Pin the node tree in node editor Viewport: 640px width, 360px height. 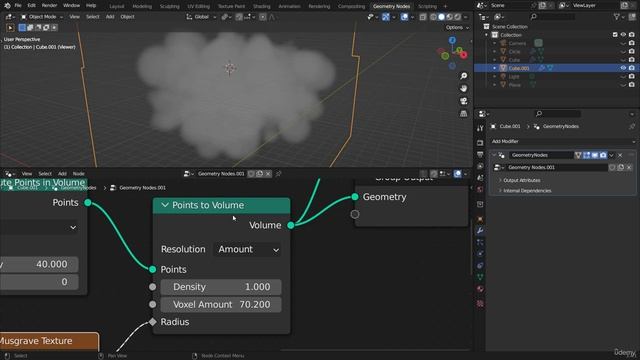(x=279, y=174)
